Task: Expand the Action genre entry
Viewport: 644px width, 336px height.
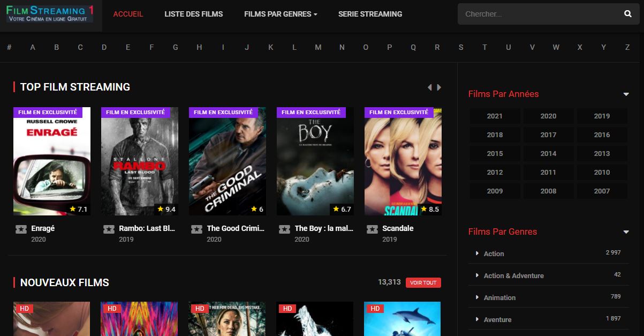Action: 477,253
